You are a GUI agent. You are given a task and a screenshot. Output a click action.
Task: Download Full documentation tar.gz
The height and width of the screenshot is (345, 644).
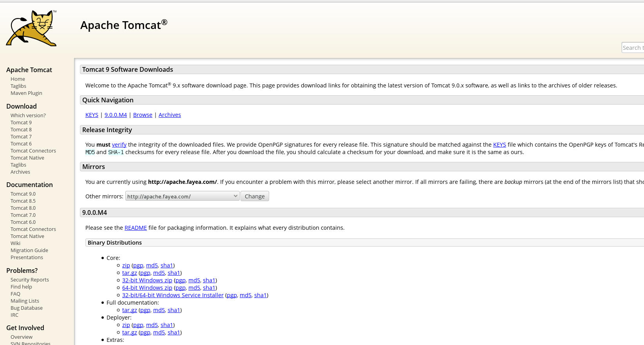[129, 310]
